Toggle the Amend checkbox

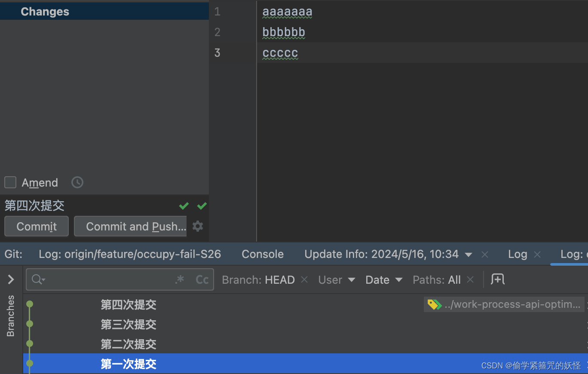[10, 182]
